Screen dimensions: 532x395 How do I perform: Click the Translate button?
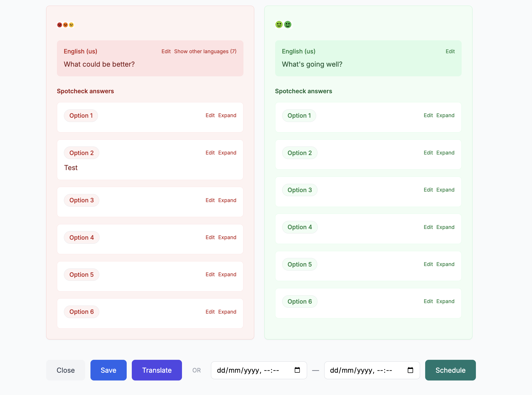pyautogui.click(x=157, y=370)
